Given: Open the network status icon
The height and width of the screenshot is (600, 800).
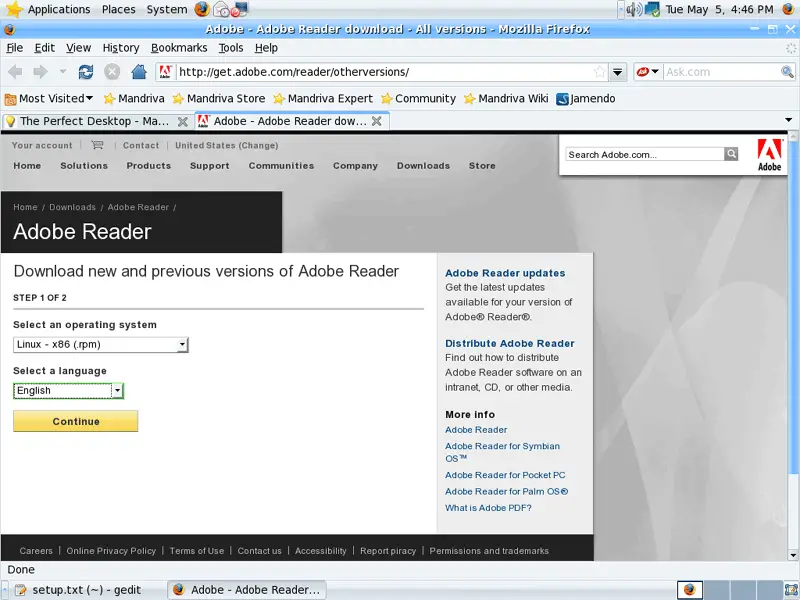Looking at the screenshot, I should click(652, 9).
